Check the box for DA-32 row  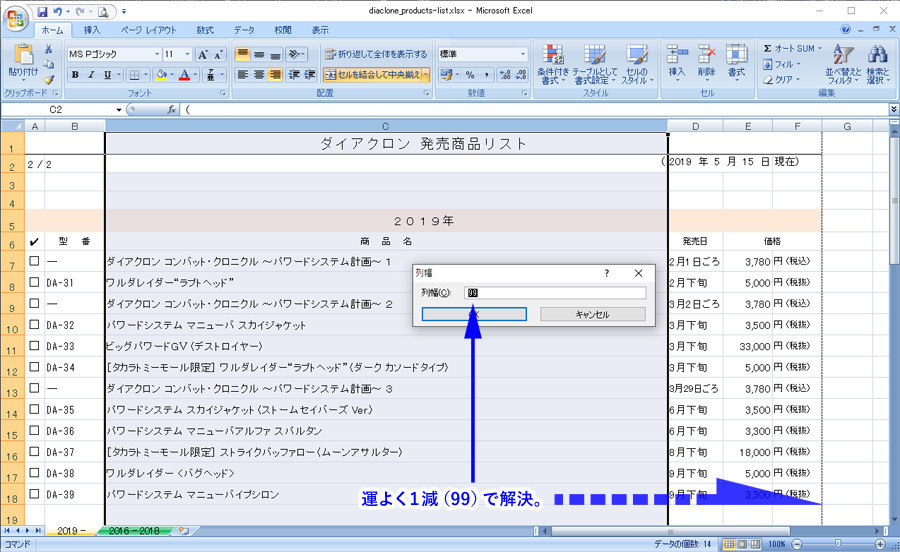click(x=34, y=324)
